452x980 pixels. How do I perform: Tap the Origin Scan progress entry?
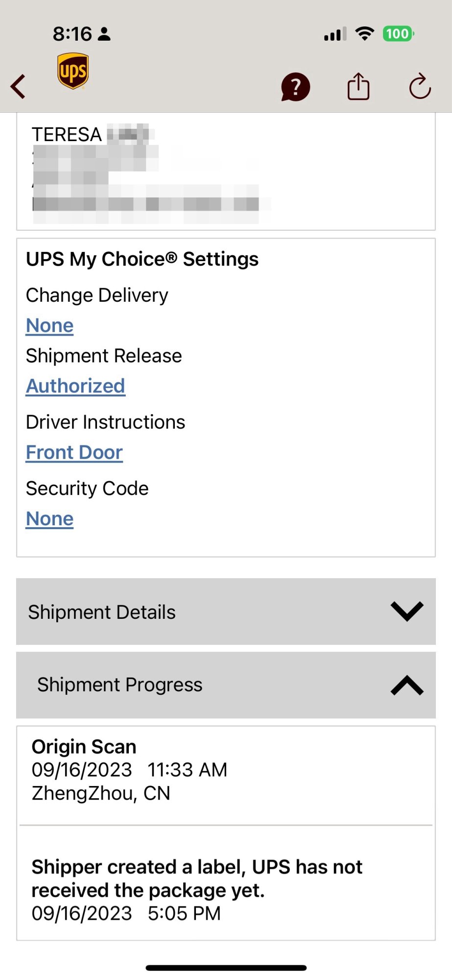point(226,769)
